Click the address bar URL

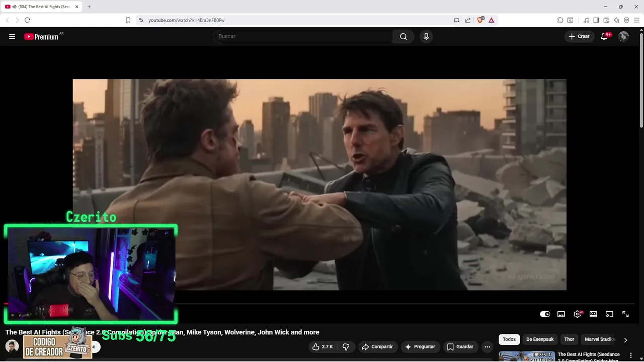(x=186, y=20)
